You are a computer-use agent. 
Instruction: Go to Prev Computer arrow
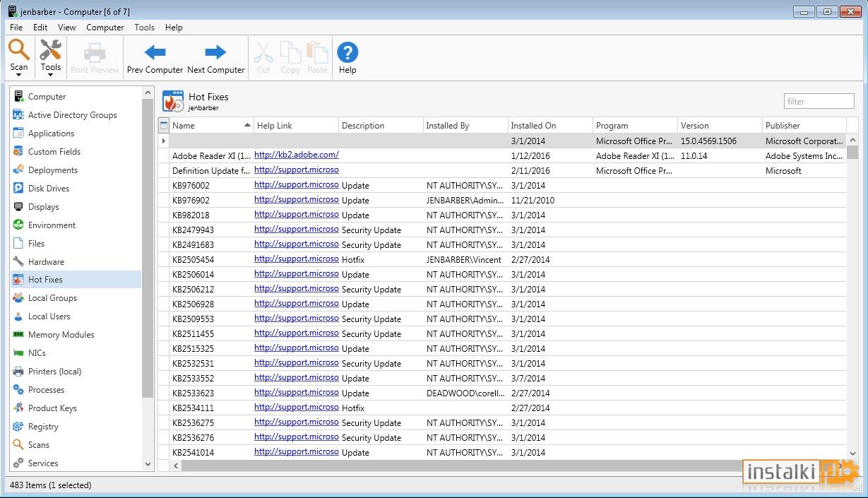pyautogui.click(x=155, y=52)
